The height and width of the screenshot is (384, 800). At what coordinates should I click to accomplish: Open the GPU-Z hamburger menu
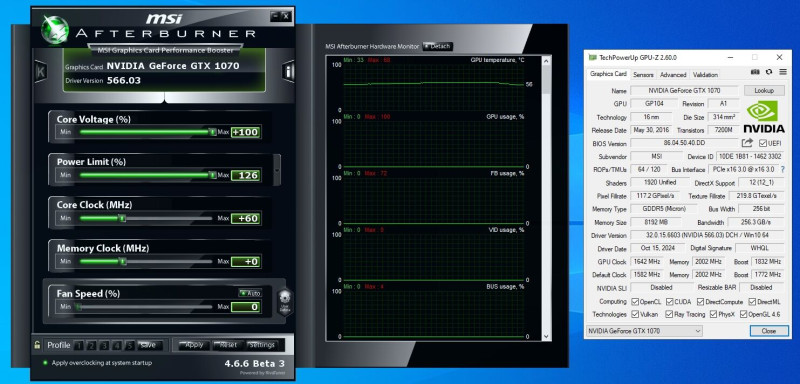pyautogui.click(x=783, y=72)
